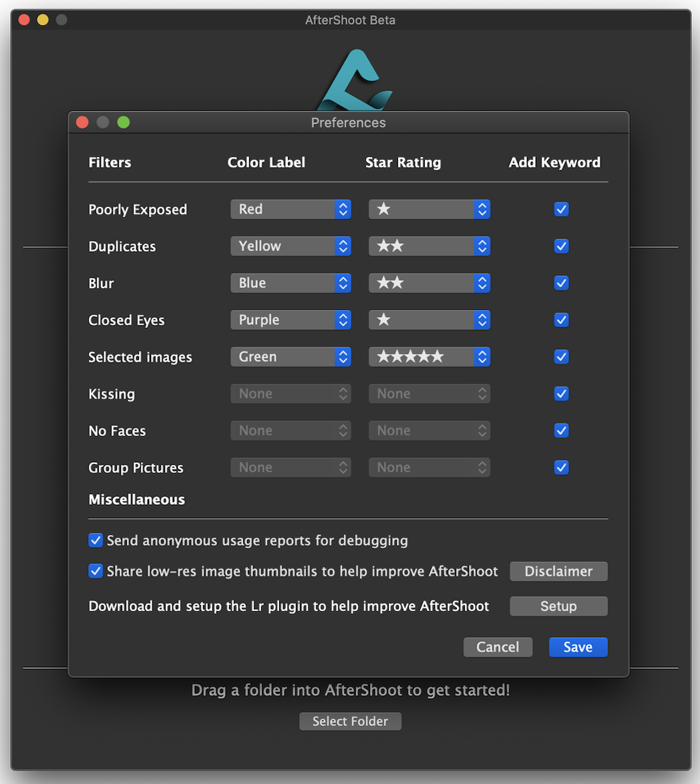Open the Disclaimer

tap(558, 572)
